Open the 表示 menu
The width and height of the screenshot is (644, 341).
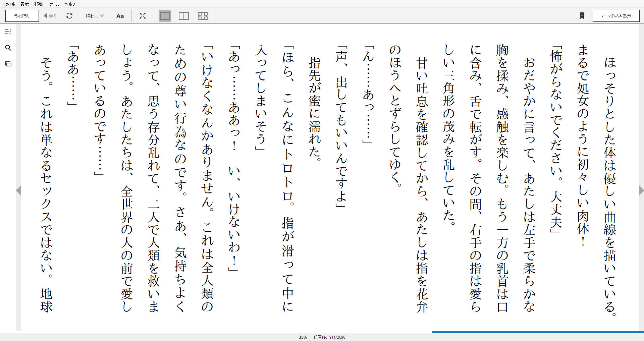tap(24, 4)
